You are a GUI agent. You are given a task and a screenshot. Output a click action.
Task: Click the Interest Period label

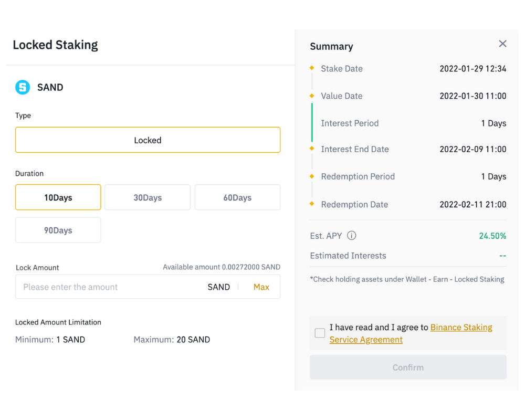(350, 123)
